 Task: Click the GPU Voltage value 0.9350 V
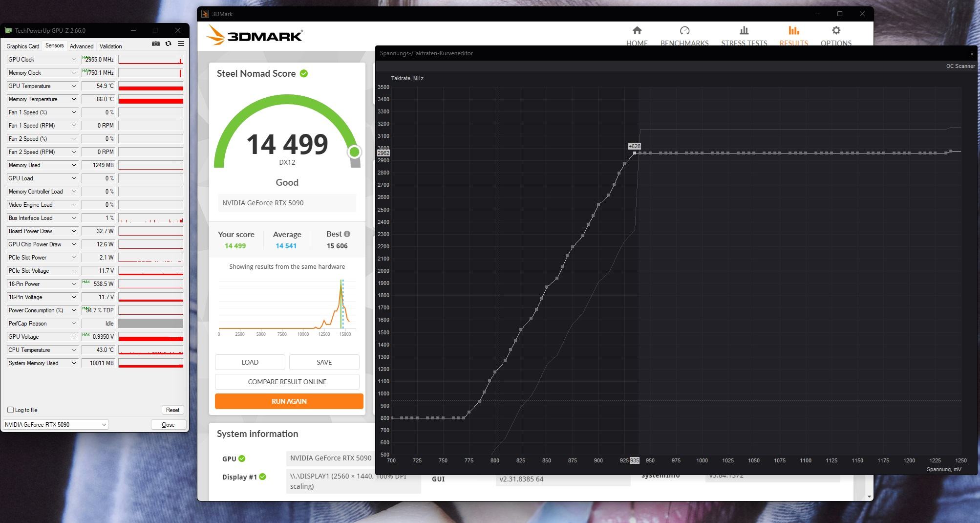point(98,337)
